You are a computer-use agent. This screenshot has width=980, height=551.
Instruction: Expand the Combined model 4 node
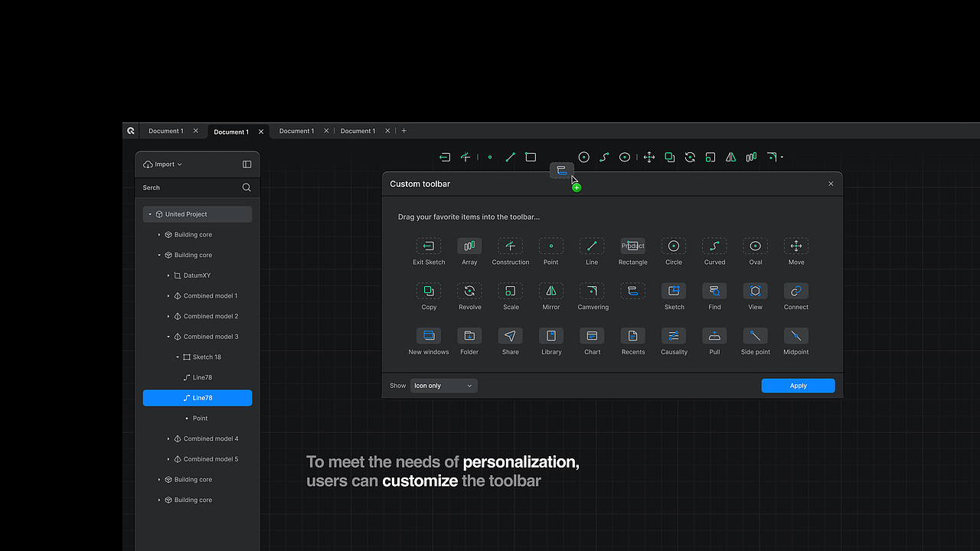pyautogui.click(x=168, y=439)
